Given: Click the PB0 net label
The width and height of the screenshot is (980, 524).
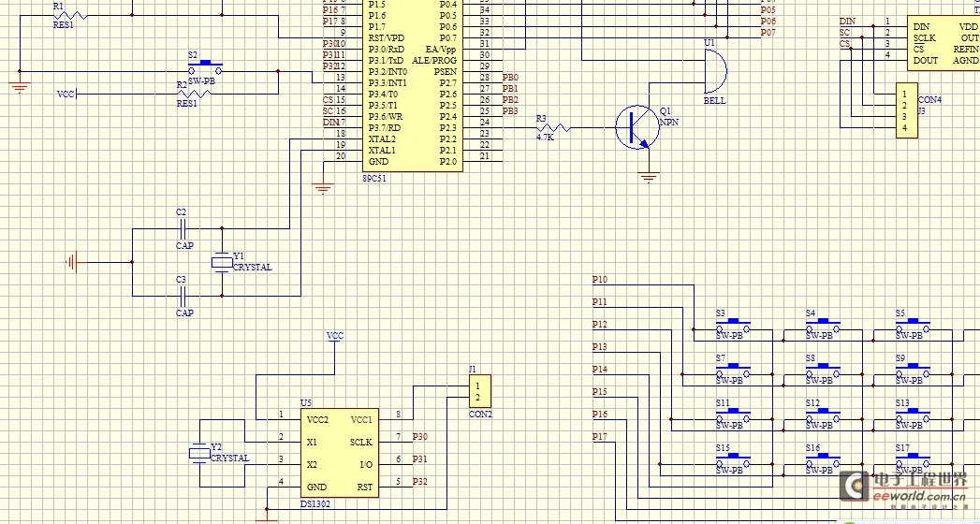Looking at the screenshot, I should (x=510, y=78).
